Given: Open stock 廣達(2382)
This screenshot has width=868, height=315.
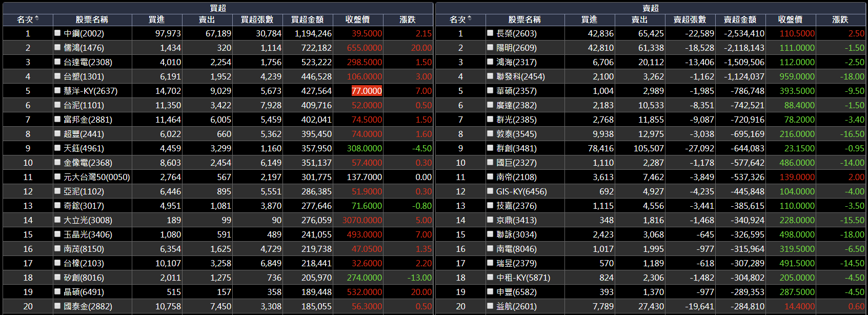Looking at the screenshot, I should tap(516, 105).
